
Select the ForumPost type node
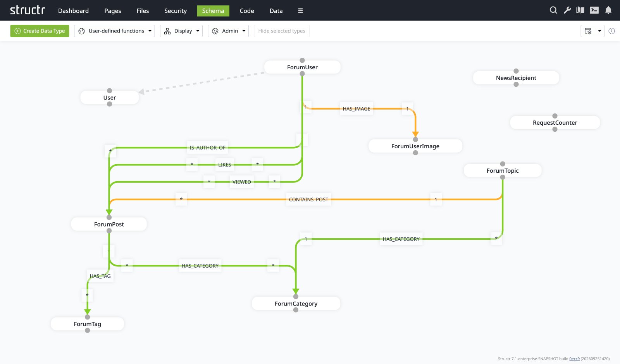(109, 224)
